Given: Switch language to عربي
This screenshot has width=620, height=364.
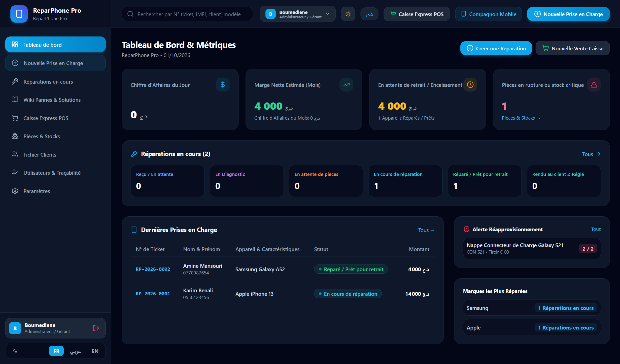Looking at the screenshot, I should coord(75,351).
